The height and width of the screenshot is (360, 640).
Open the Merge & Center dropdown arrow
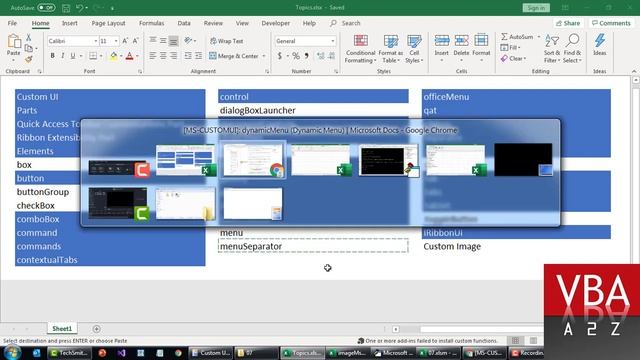(x=264, y=56)
